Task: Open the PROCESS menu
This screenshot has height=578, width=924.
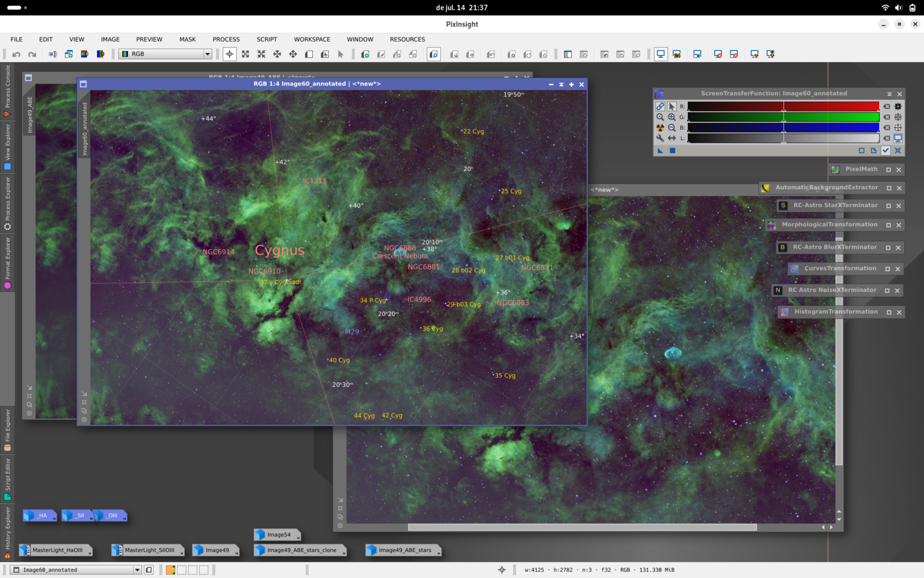Action: 226,39
